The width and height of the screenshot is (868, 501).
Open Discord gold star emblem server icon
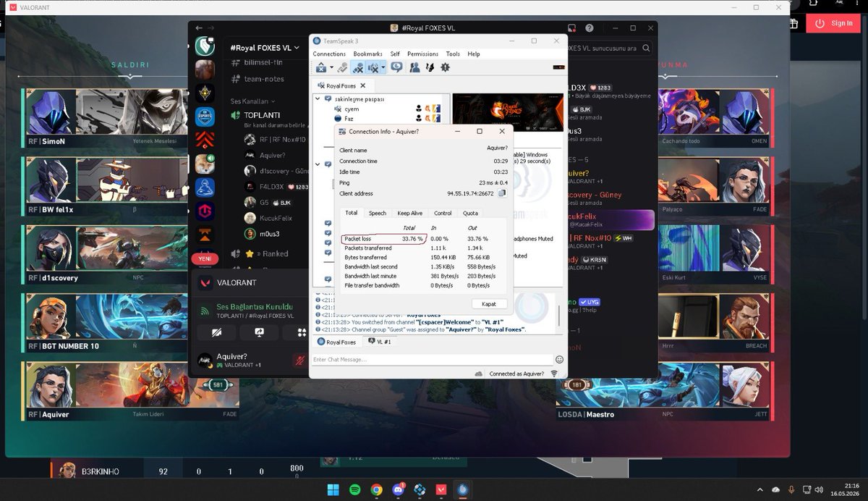pos(205,93)
